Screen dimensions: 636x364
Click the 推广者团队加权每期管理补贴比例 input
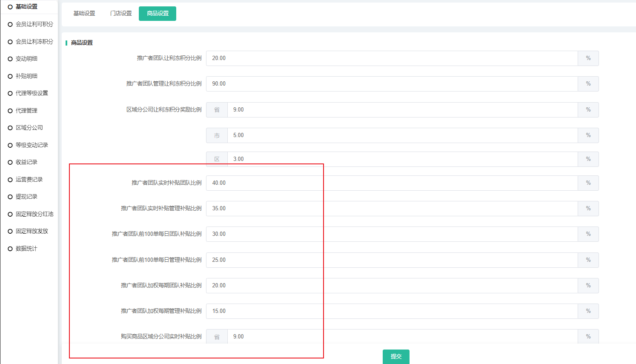coord(392,311)
